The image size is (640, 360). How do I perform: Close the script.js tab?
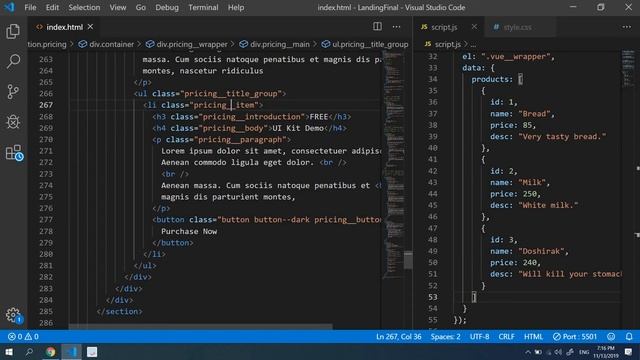coord(474,27)
